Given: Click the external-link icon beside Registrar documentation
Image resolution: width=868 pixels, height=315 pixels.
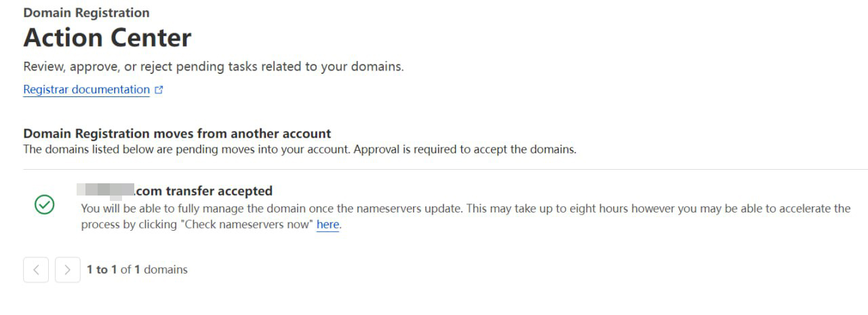Looking at the screenshot, I should tap(159, 90).
